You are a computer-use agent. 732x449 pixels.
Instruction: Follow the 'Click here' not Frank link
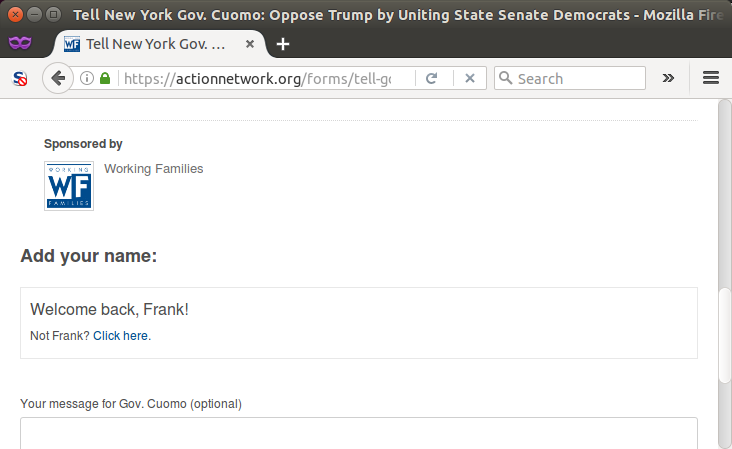(x=121, y=336)
